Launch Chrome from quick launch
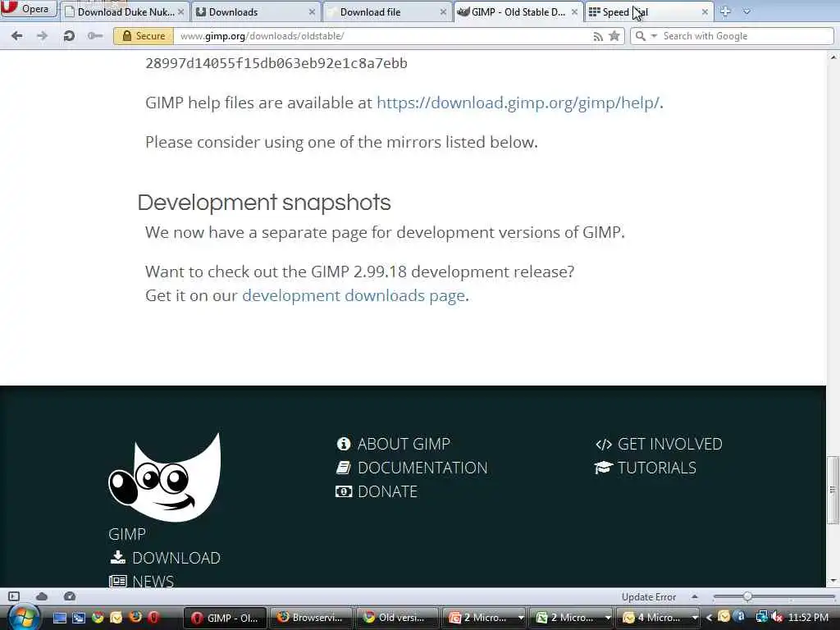This screenshot has width=840, height=630. click(x=98, y=618)
